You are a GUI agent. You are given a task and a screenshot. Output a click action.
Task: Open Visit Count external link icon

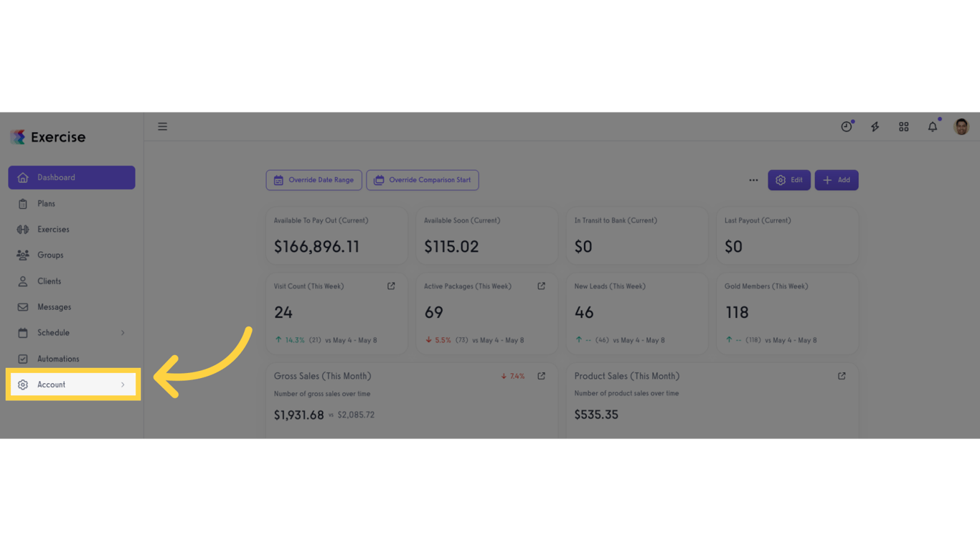[x=391, y=286]
